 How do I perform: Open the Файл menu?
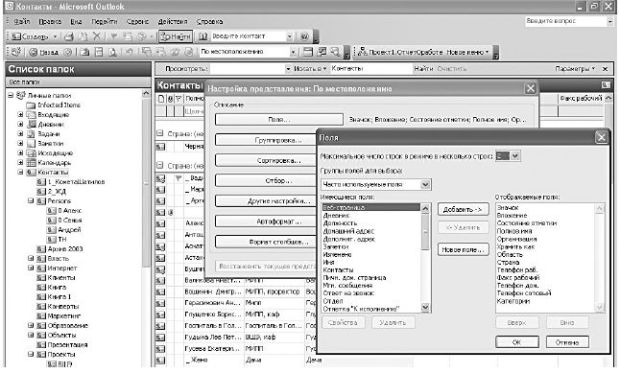pos(22,21)
